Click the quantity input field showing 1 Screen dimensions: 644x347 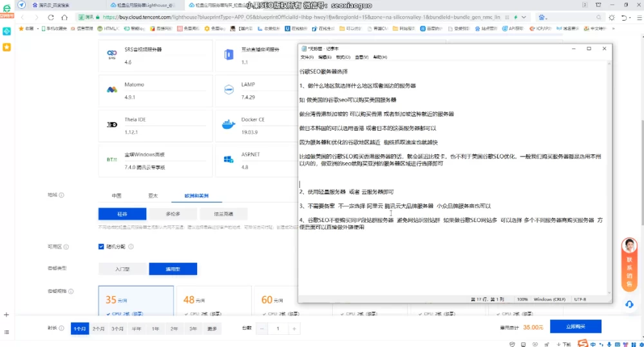pyautogui.click(x=278, y=328)
